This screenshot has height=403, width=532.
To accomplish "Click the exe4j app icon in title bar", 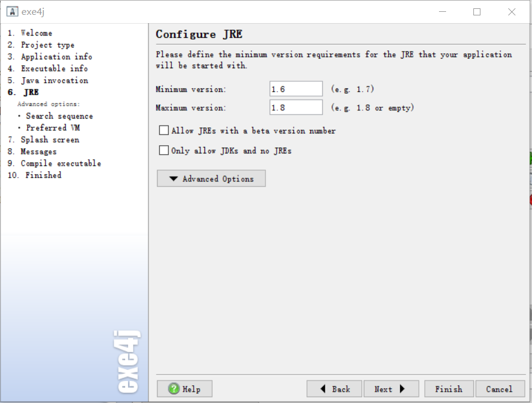I will point(12,11).
